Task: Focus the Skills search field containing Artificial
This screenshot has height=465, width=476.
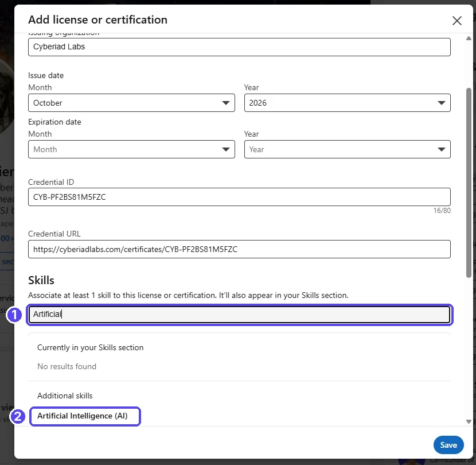Action: click(239, 314)
